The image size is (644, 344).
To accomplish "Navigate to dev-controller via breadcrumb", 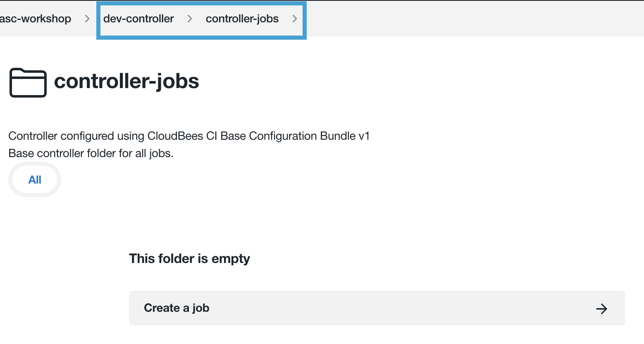I will [138, 19].
